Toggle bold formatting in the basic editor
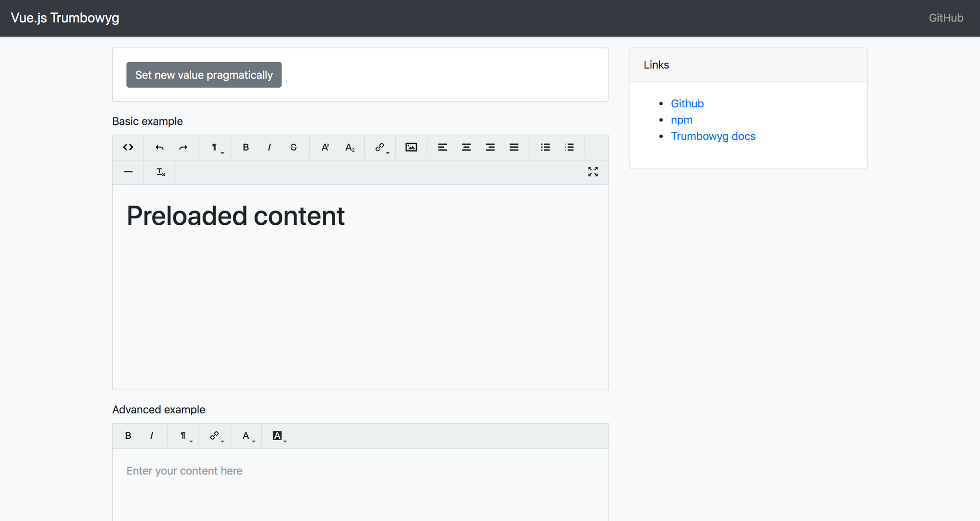This screenshot has width=980, height=521. pos(245,147)
